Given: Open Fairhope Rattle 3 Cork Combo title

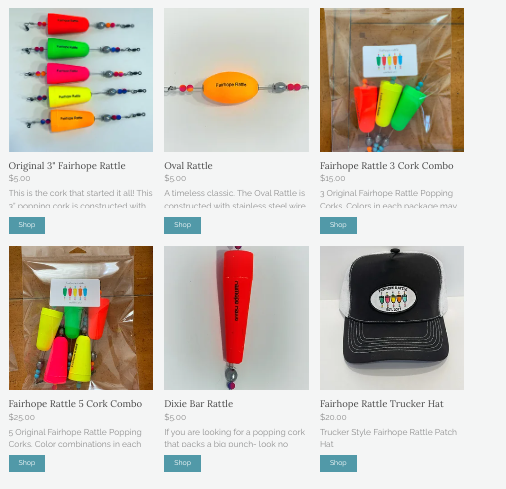Looking at the screenshot, I should pos(387,166).
